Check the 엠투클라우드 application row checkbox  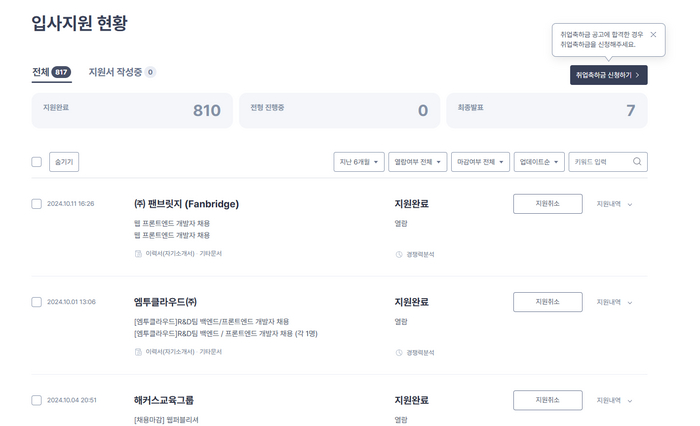click(x=37, y=302)
